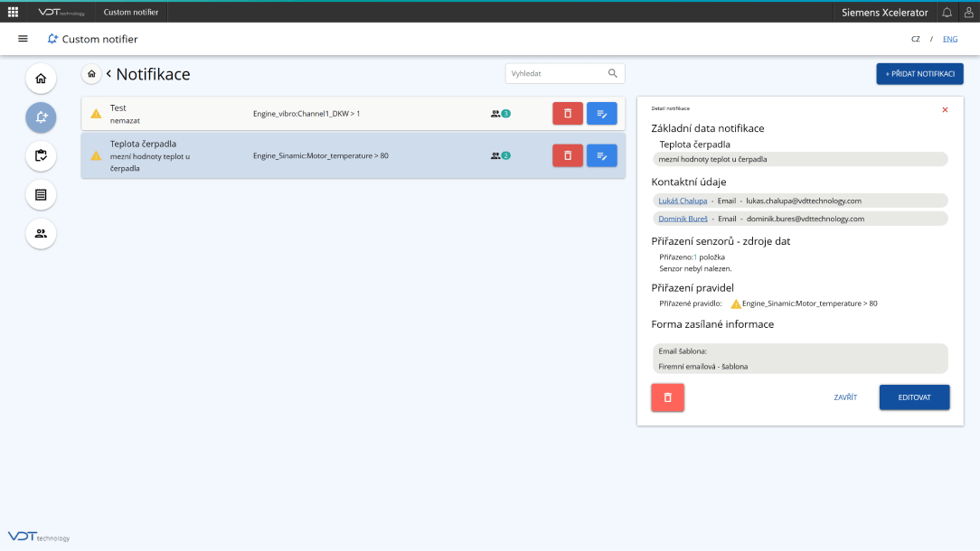Close the detail panel with the red X
980x551 pixels.
(945, 109)
